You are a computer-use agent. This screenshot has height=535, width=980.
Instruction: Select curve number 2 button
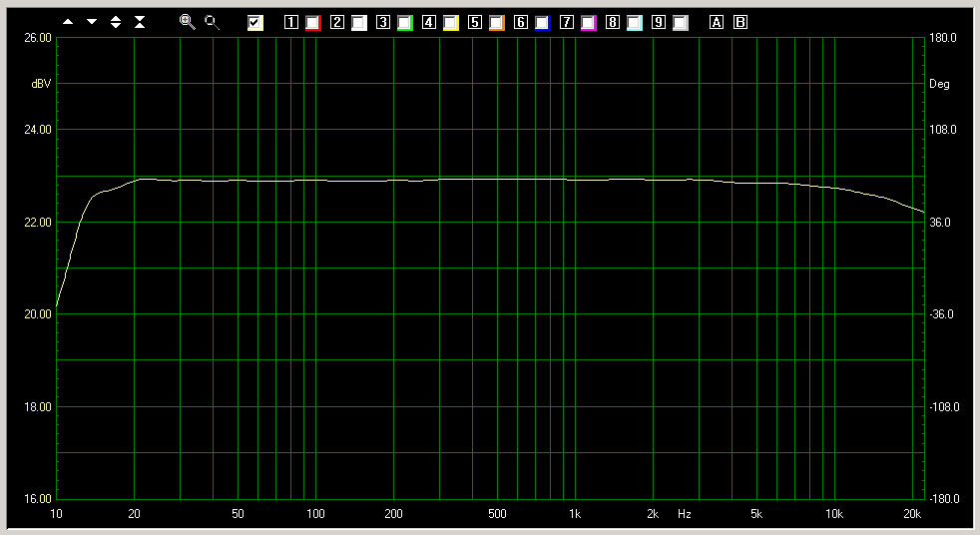[337, 23]
